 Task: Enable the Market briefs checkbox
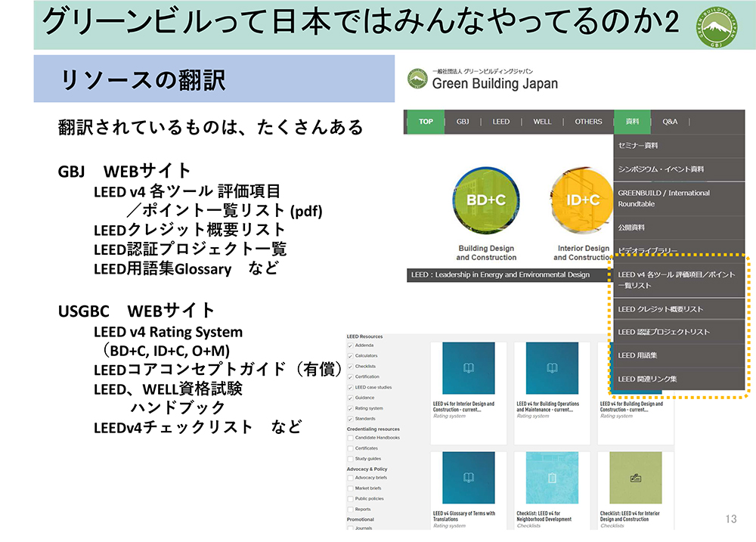point(351,488)
